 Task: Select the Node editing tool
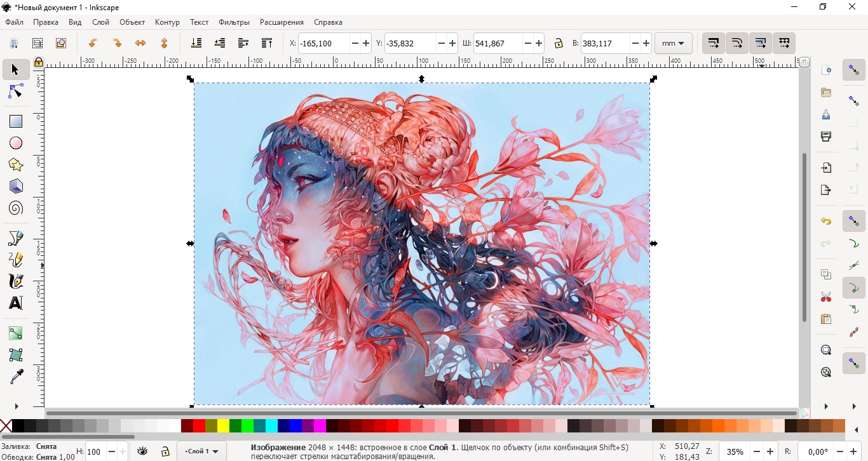(x=15, y=93)
